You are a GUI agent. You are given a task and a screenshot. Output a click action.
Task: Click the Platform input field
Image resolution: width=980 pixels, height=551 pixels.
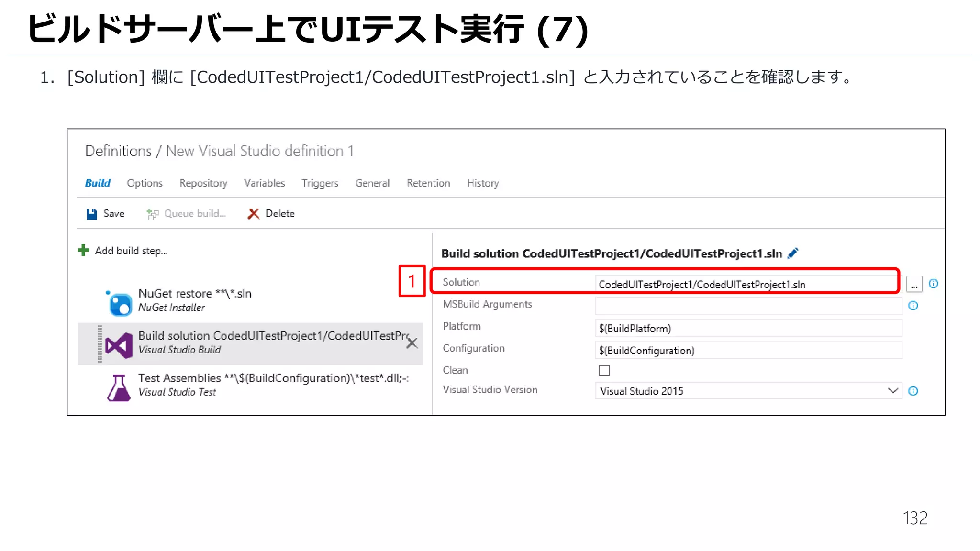pos(748,328)
